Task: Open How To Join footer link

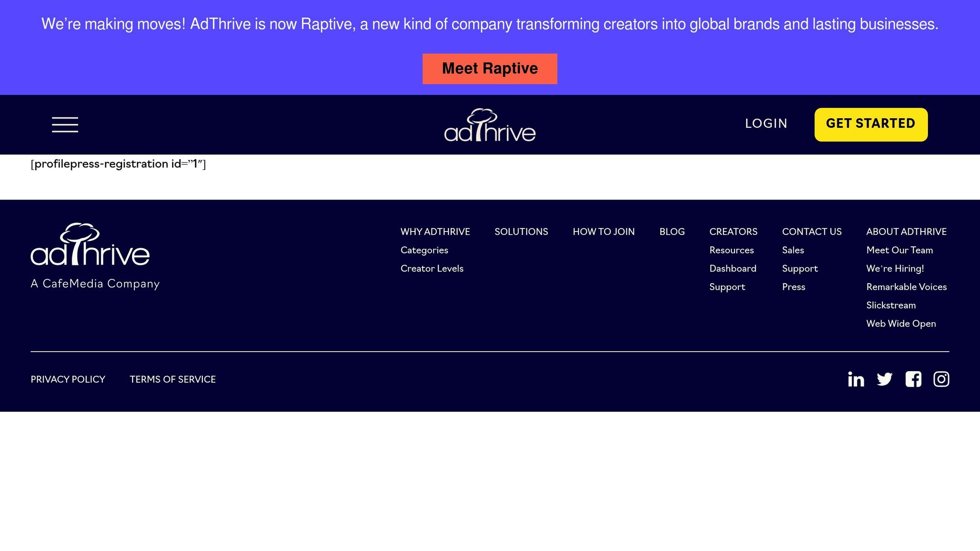Action: pyautogui.click(x=603, y=232)
